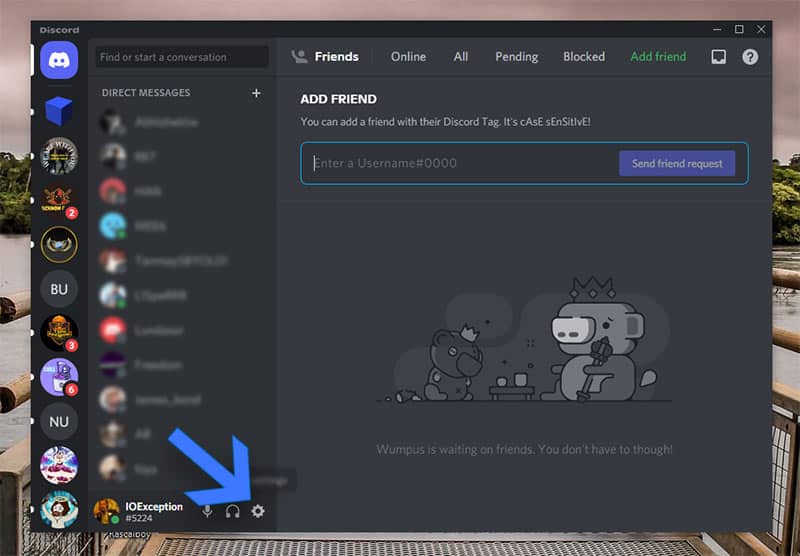Select the gold-ringed wings emblem server
Viewport: 800px width, 556px height.
point(59,244)
